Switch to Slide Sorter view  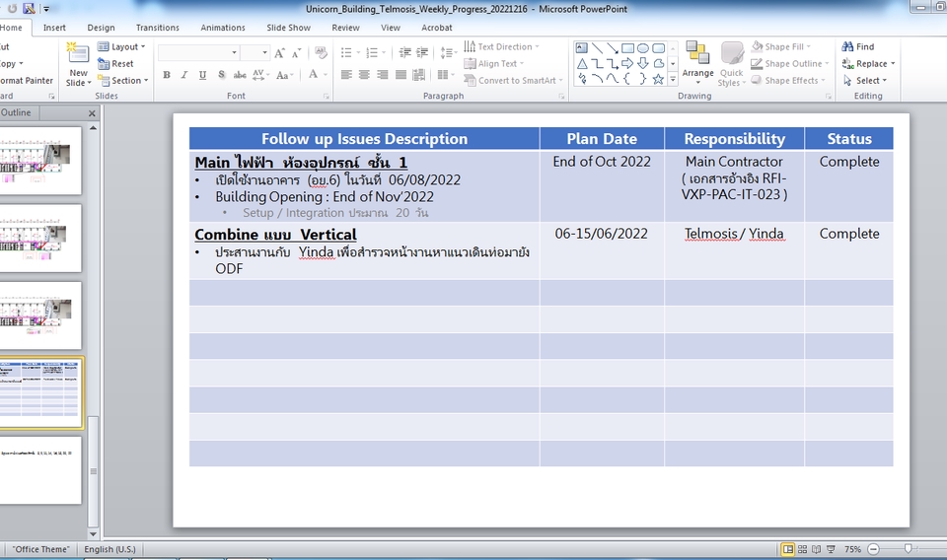point(802,549)
